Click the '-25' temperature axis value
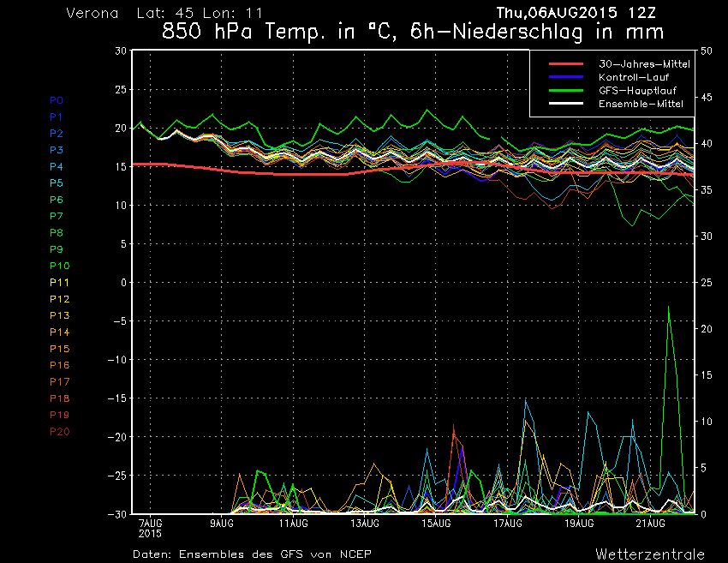Screen dimensions: 728x563 (x=117, y=476)
